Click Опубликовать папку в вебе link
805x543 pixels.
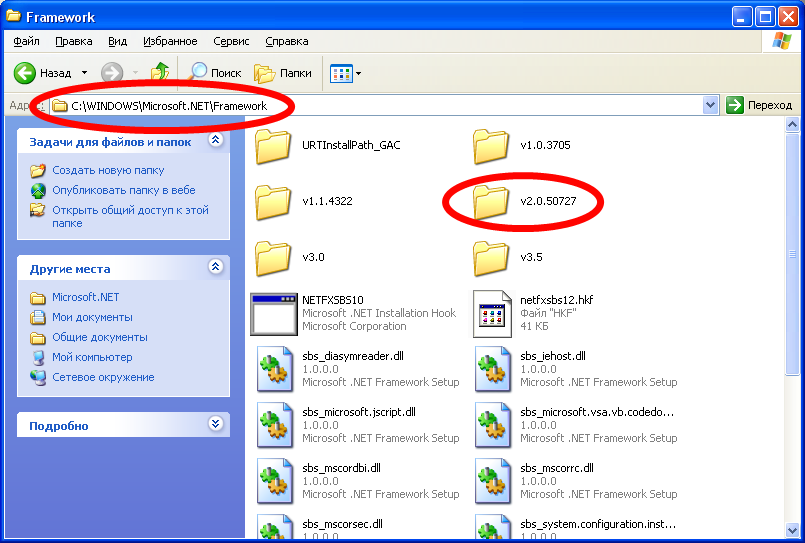click(124, 190)
